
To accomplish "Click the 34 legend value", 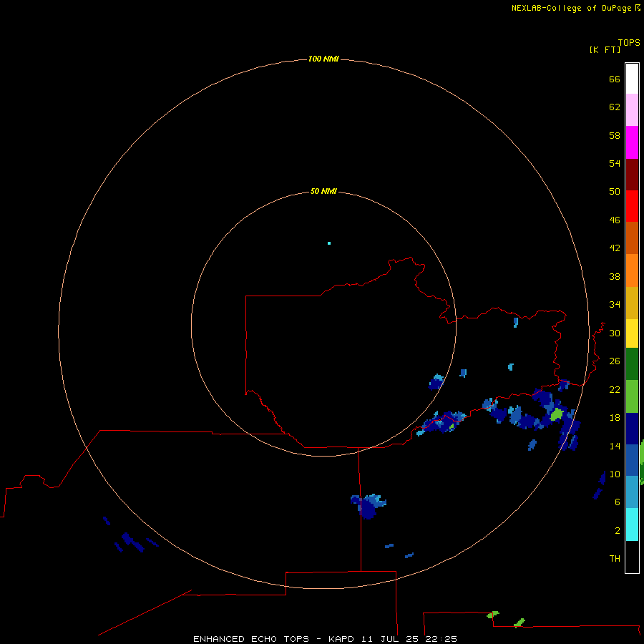I will tap(615, 305).
